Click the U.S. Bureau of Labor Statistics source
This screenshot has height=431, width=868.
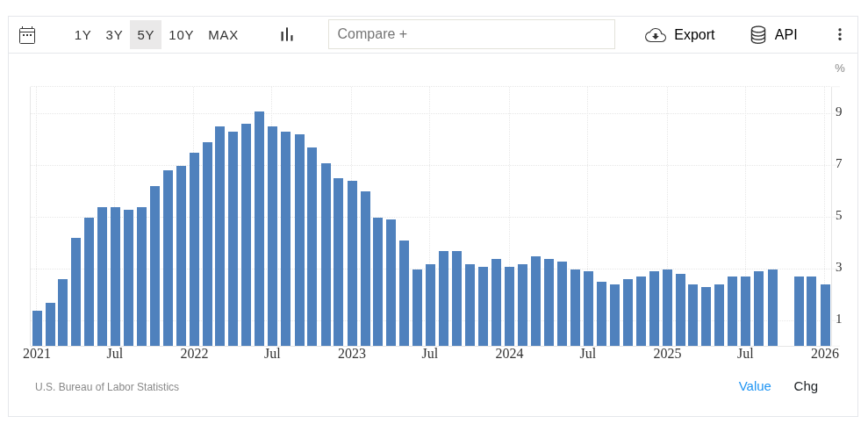pyautogui.click(x=107, y=387)
